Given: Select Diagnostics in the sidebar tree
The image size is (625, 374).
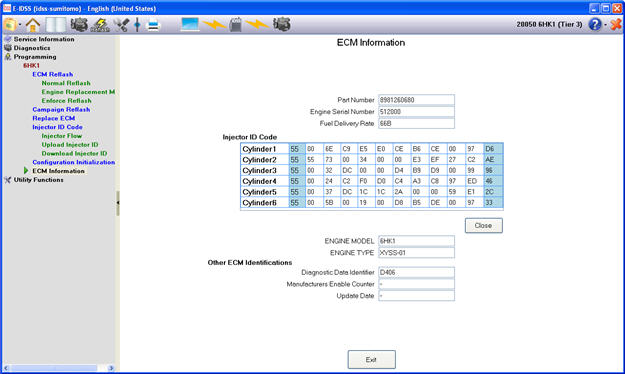Looking at the screenshot, I should click(32, 48).
